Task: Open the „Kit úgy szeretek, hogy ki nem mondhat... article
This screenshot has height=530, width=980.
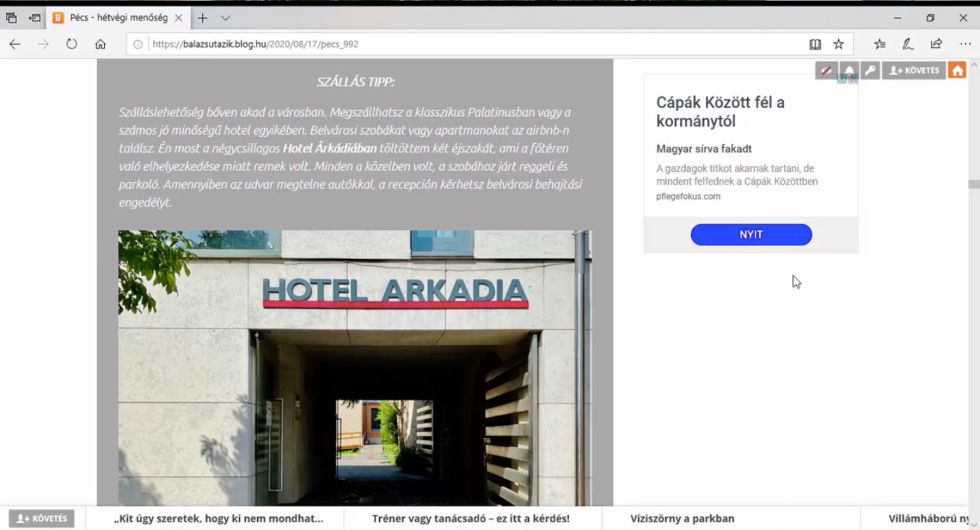Action: tap(219, 518)
